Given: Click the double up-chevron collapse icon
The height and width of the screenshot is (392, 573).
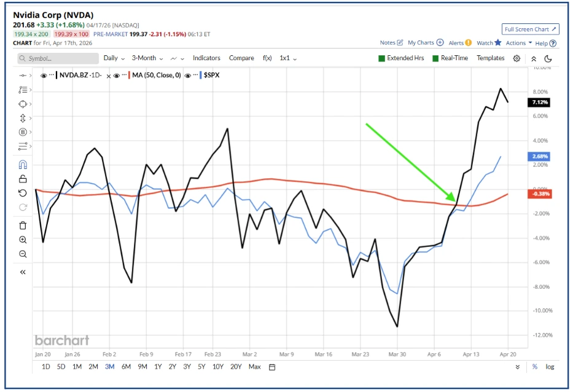Looking at the screenshot, I should pos(534,58).
